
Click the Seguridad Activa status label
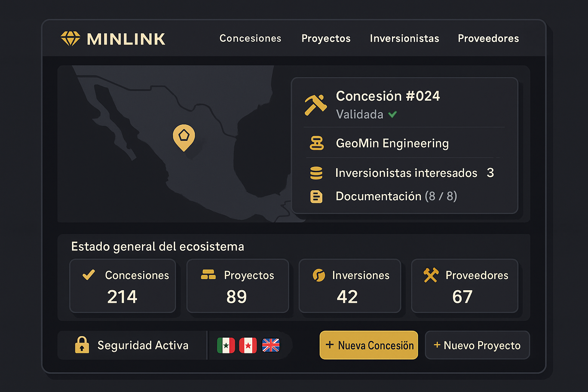pos(143,345)
